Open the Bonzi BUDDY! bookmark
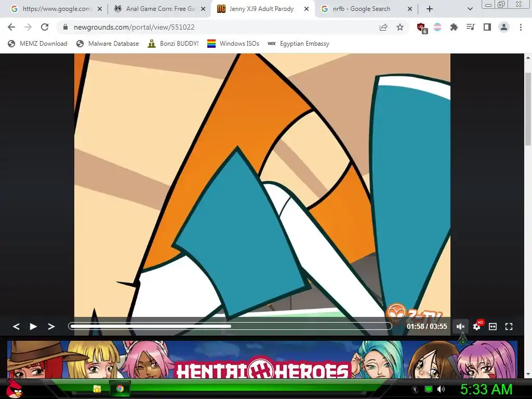 [173, 44]
